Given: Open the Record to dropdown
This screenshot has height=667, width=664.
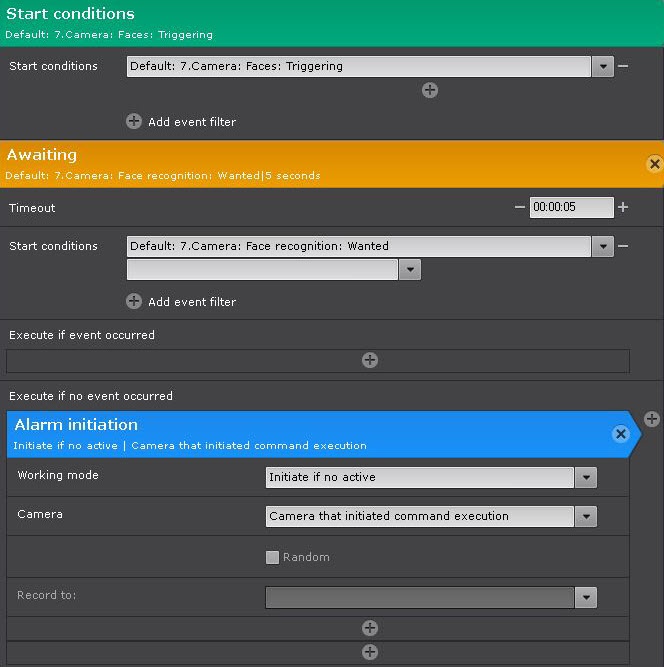Looking at the screenshot, I should 586,597.
